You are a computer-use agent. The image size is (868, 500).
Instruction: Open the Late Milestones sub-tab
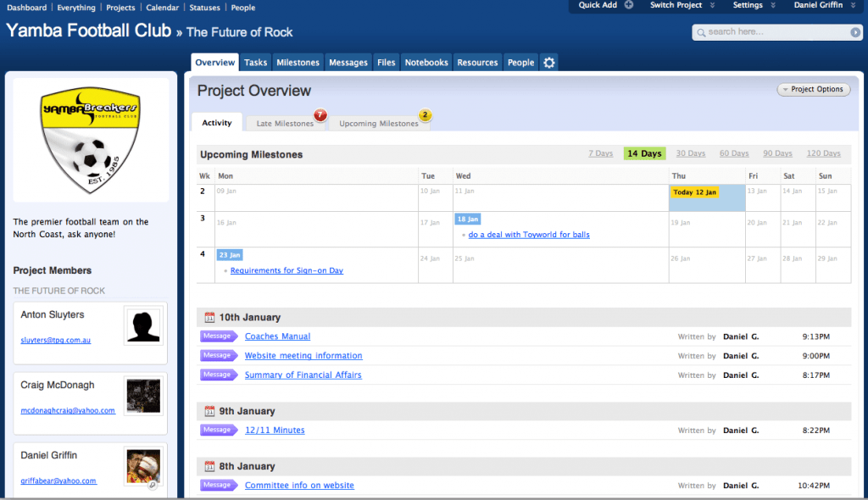coord(285,124)
